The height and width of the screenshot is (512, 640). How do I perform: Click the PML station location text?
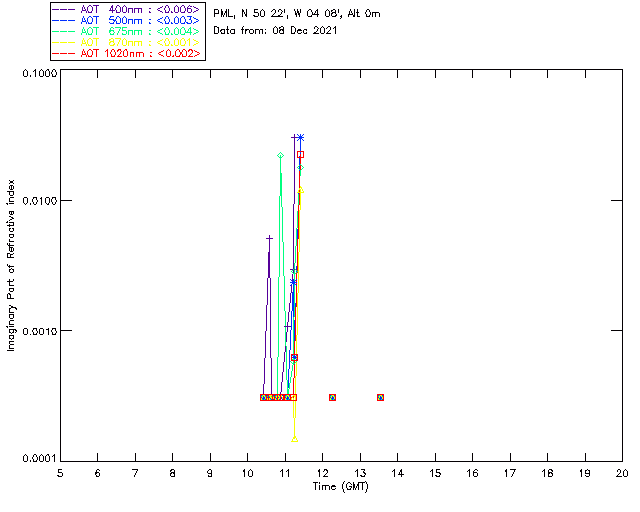pyautogui.click(x=297, y=14)
